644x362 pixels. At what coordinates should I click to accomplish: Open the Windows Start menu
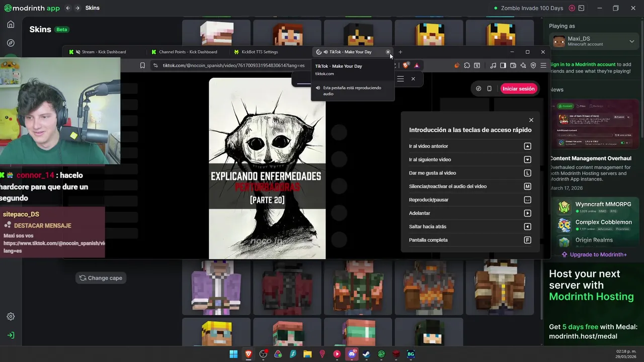click(x=233, y=354)
